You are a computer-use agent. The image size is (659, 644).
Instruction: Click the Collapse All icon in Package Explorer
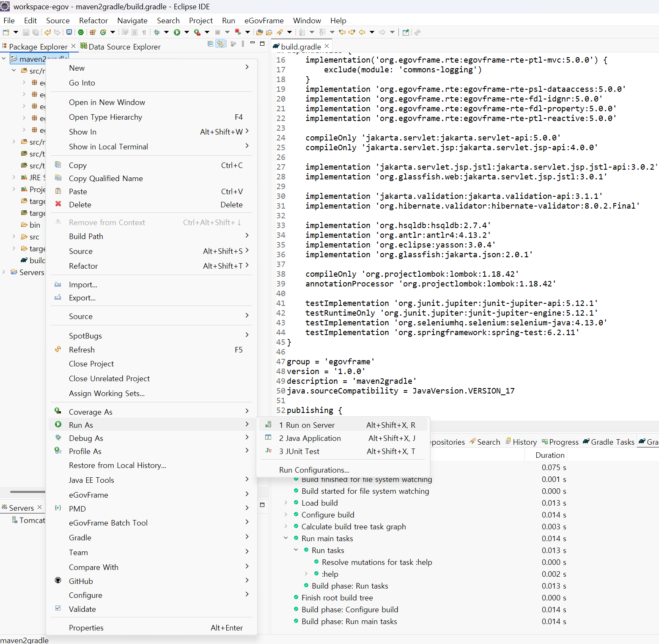[x=210, y=44]
